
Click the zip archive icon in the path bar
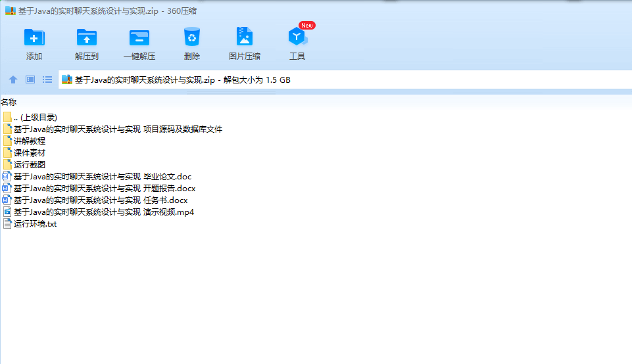(x=67, y=80)
